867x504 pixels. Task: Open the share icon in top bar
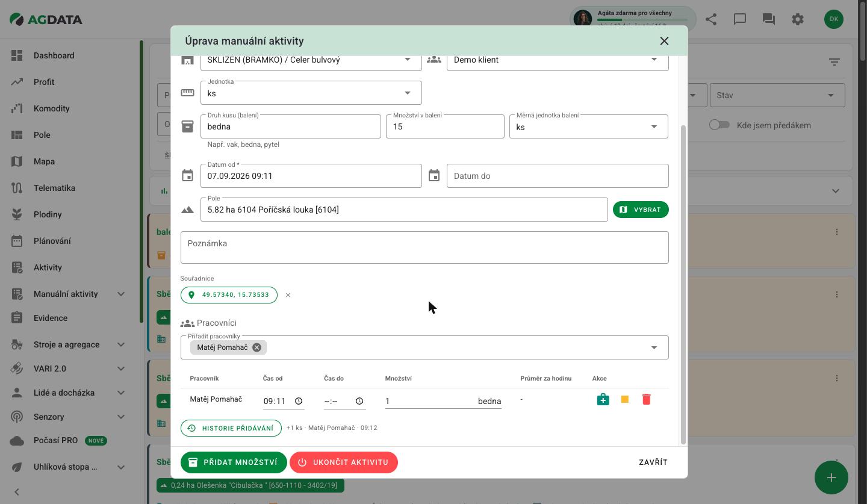(x=711, y=19)
